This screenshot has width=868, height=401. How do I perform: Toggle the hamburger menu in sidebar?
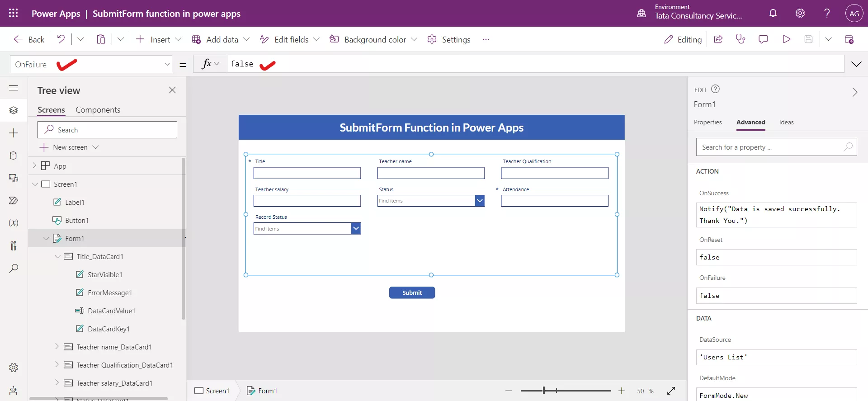pos(14,88)
